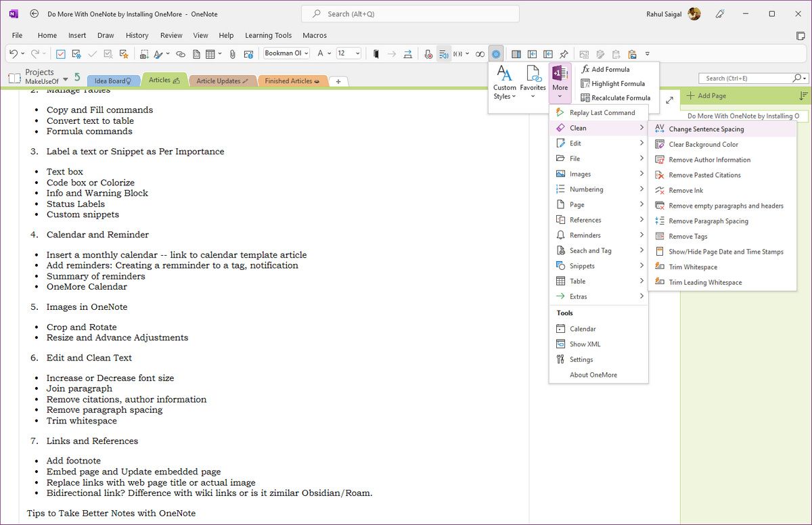Click the screen clipping camera icon

pos(144,54)
